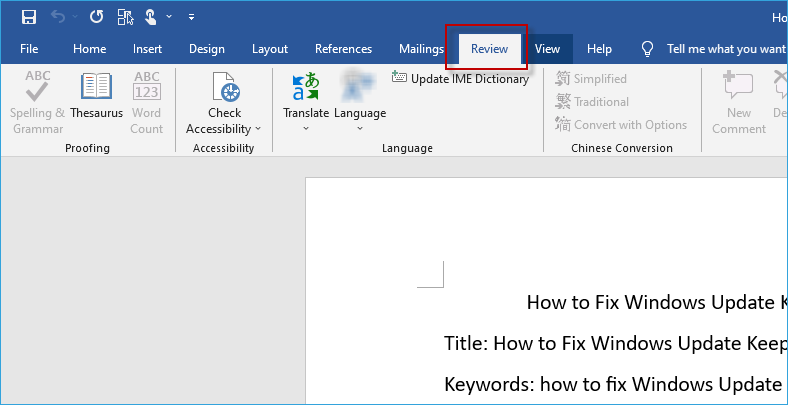Open the Help tab
The width and height of the screenshot is (788, 405).
click(x=600, y=49)
